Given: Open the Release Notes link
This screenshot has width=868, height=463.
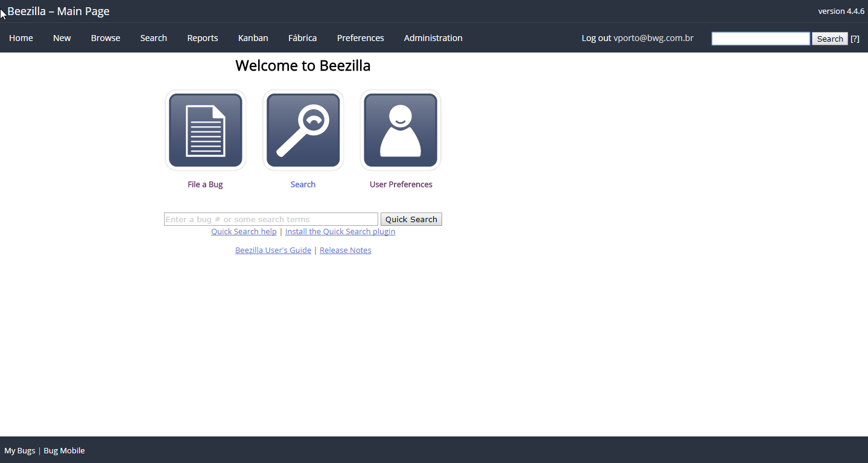Looking at the screenshot, I should coord(346,251).
